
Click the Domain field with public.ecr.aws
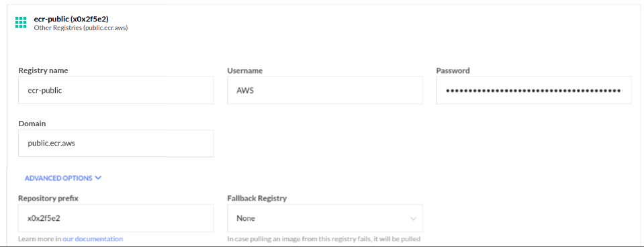pos(116,143)
